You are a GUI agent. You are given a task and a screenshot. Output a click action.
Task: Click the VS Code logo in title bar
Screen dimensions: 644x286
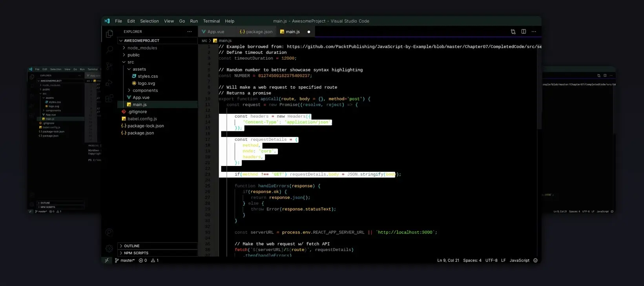[x=107, y=21]
